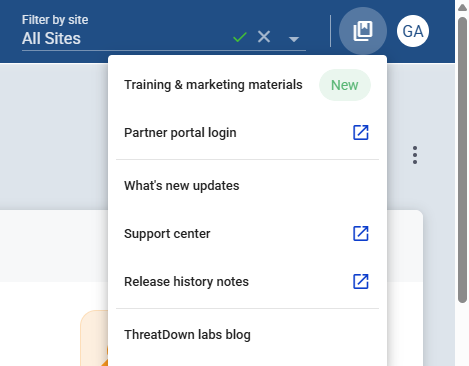Click the Filter by site label
469x366 pixels.
55,20
